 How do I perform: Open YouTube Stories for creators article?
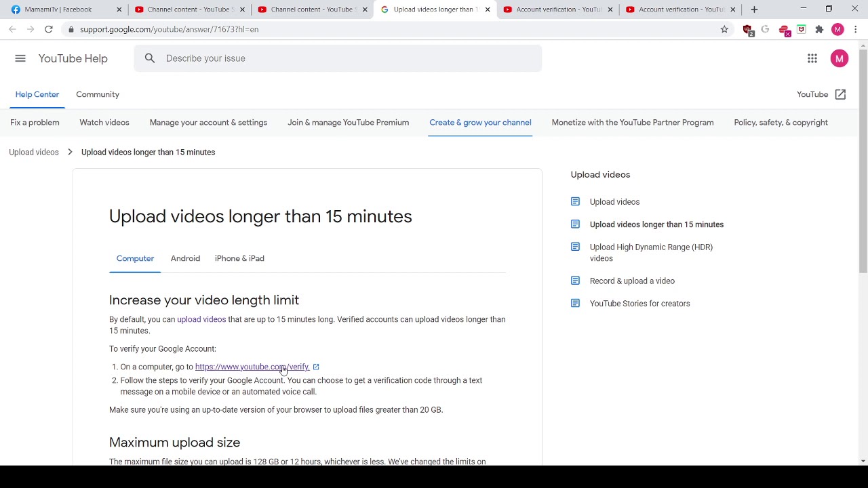point(639,304)
